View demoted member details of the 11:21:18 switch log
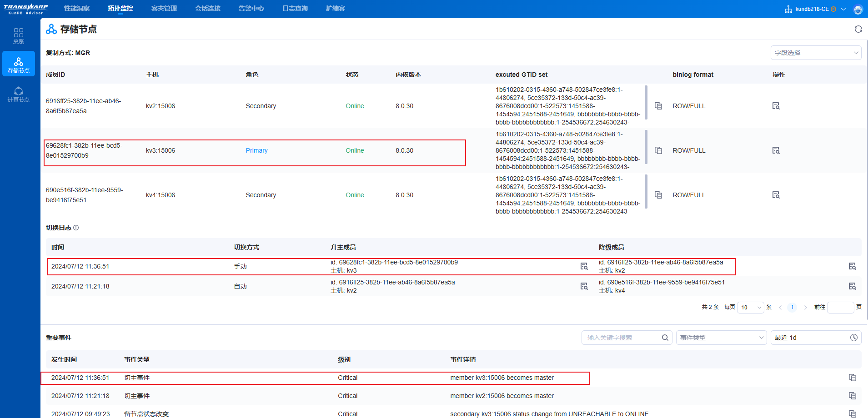 point(852,286)
